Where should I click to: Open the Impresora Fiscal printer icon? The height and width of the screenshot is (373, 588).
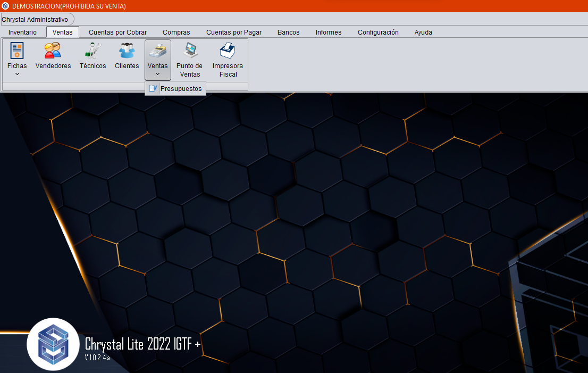(228, 51)
